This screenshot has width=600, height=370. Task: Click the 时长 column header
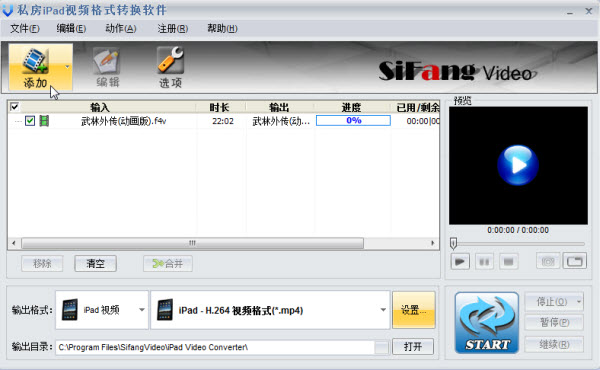point(219,108)
